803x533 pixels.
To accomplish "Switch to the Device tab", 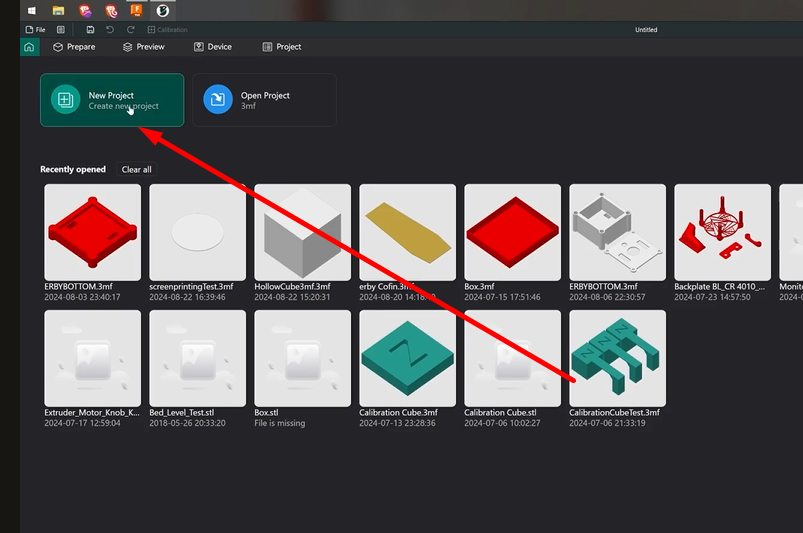I will 213,47.
